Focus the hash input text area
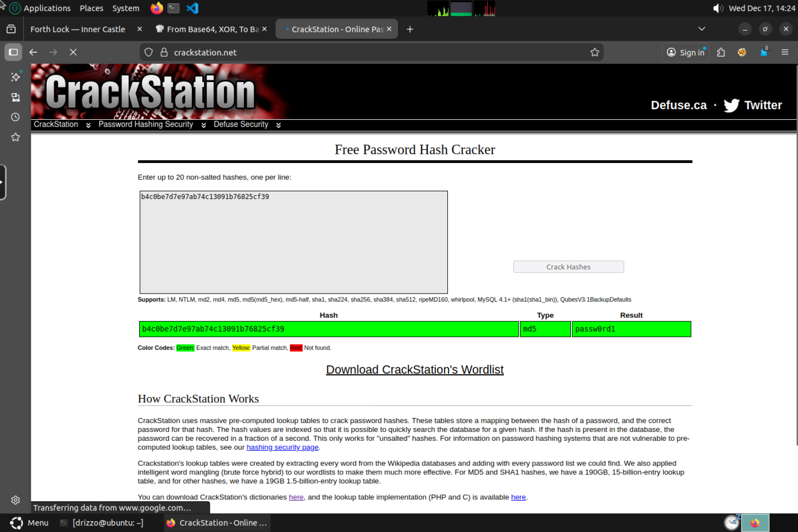 (294, 242)
